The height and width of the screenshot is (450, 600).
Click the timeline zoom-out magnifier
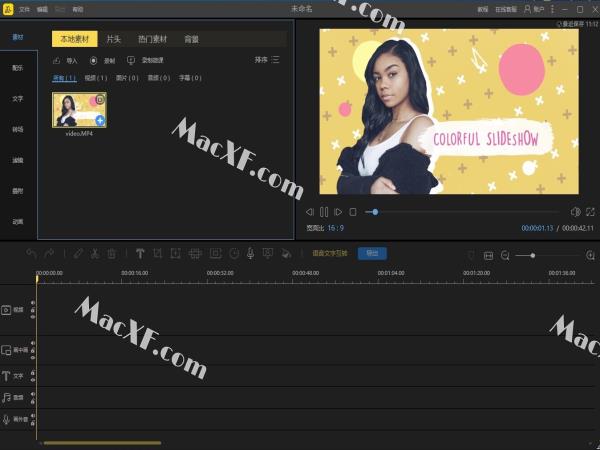pyautogui.click(x=505, y=256)
